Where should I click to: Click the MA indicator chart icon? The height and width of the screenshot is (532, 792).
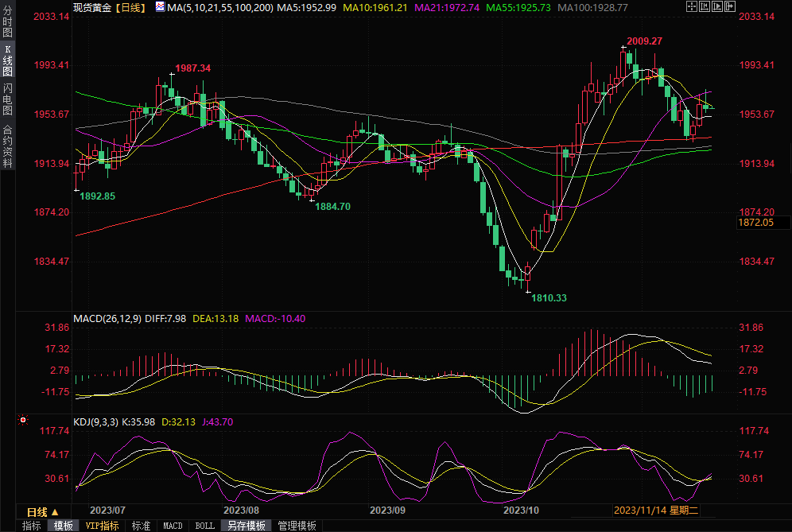(x=160, y=6)
